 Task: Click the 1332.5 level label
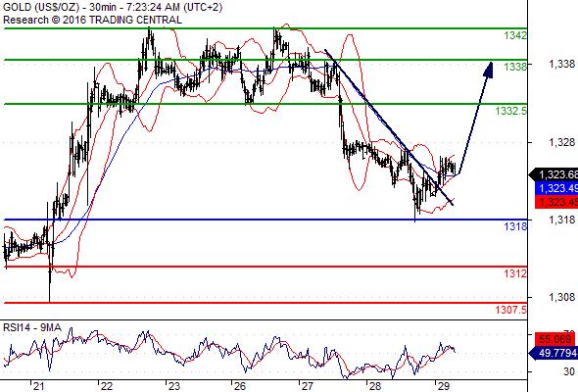[x=511, y=111]
